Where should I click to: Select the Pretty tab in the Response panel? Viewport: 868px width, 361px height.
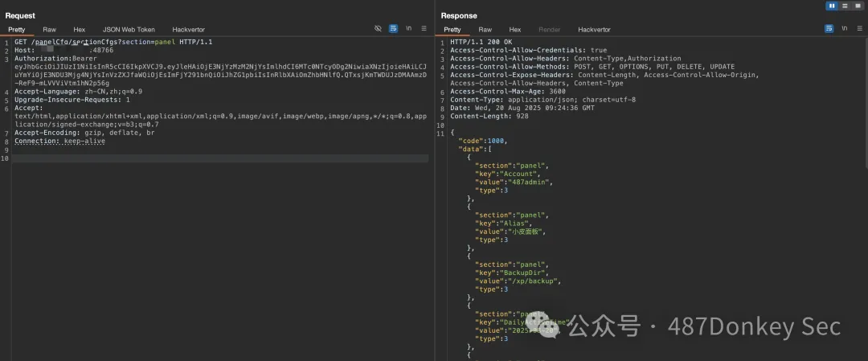[x=452, y=29]
